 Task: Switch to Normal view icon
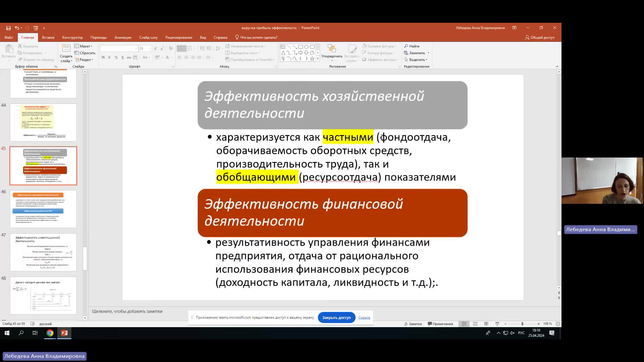click(464, 324)
